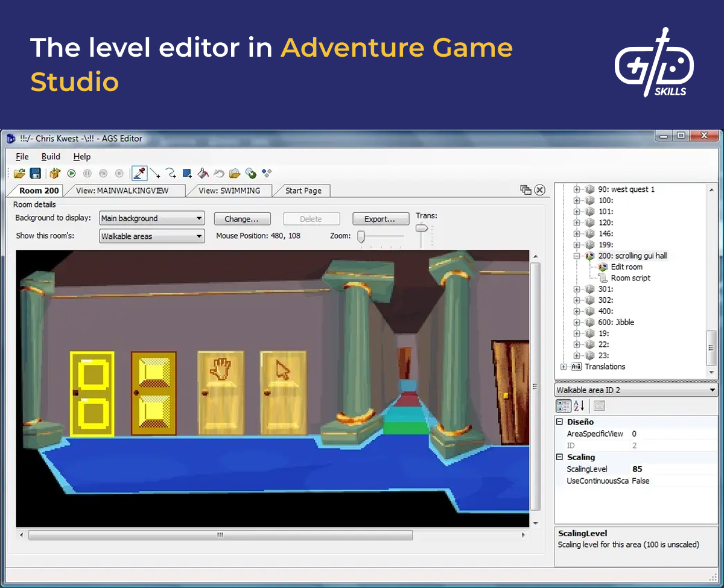Activate the filled Rectangle tool
724x588 pixels.
pos(185,173)
